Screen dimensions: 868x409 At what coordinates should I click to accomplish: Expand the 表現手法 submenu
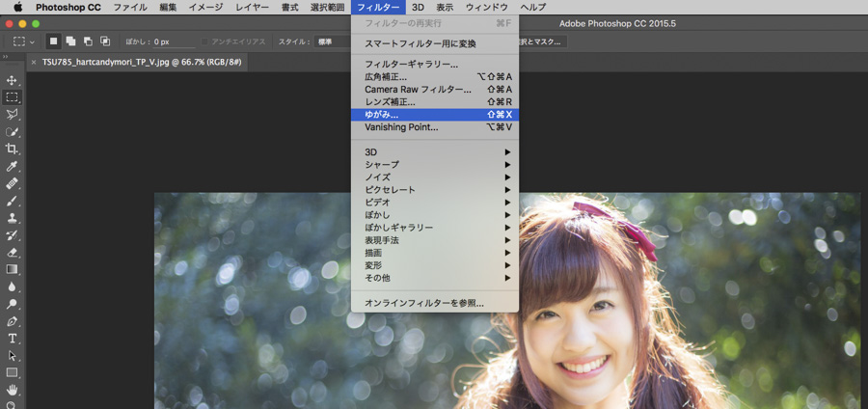[x=435, y=240]
